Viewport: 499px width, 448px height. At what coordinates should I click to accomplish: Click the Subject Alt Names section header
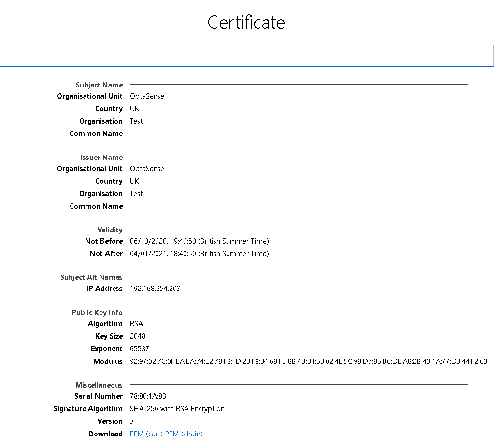tap(91, 277)
